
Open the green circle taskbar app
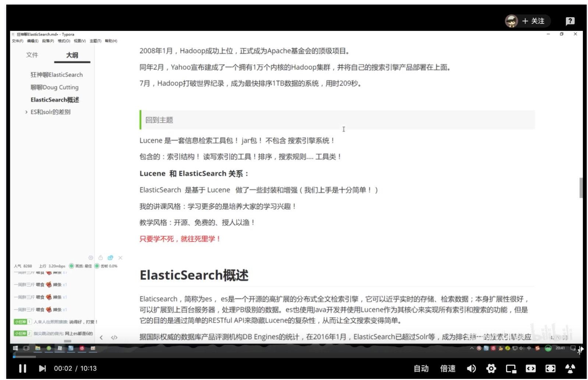49,348
